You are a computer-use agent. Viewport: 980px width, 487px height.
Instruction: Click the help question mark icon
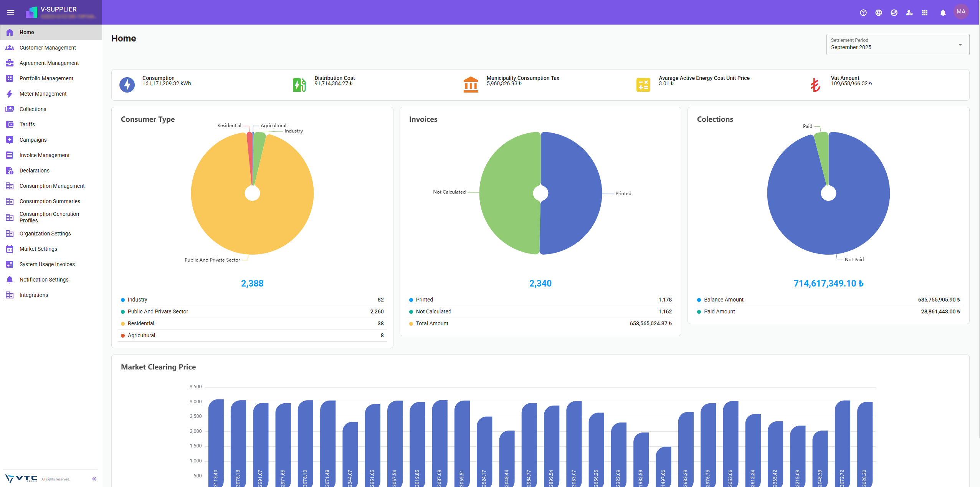tap(863, 13)
